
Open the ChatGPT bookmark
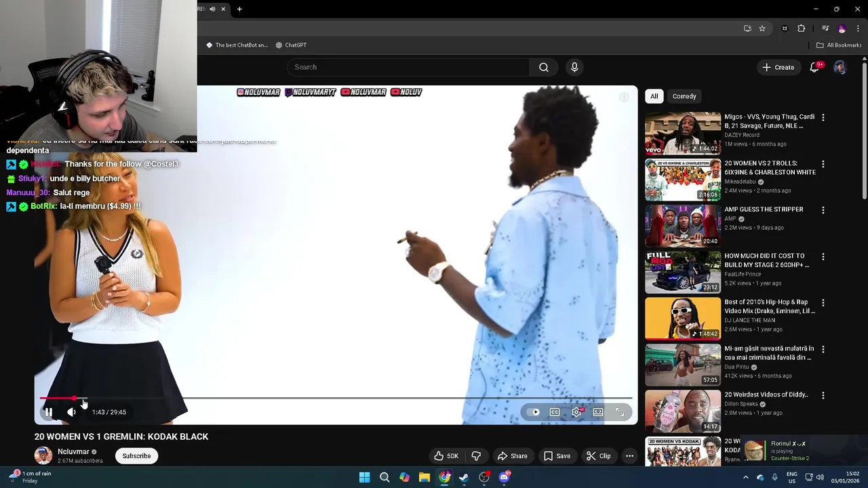click(291, 45)
